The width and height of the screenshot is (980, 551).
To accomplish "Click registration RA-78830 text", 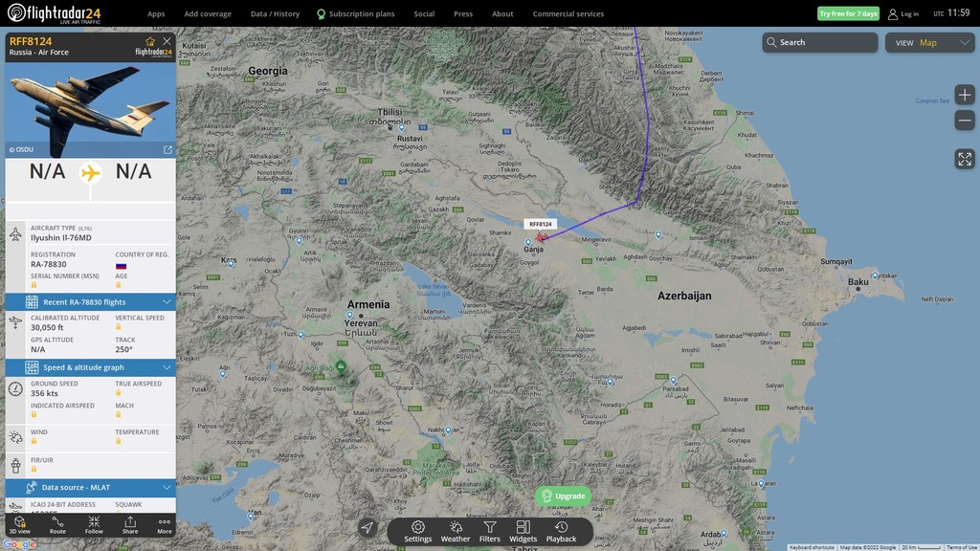I will pyautogui.click(x=49, y=264).
